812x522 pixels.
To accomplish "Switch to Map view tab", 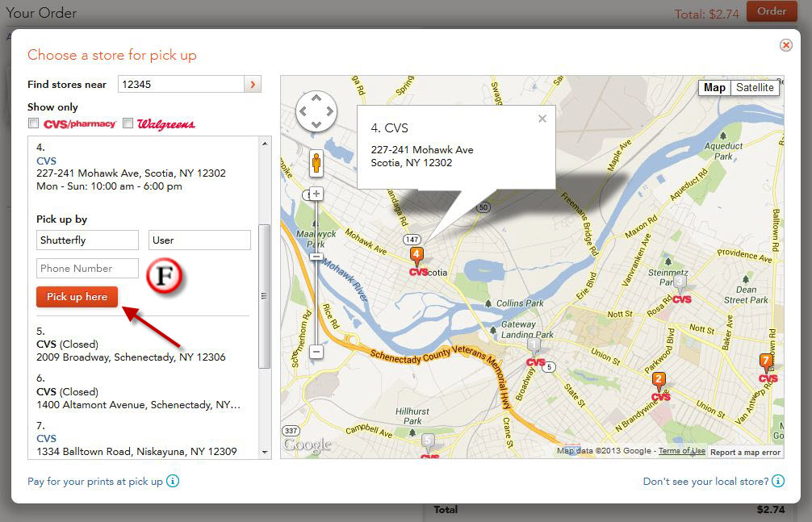I will point(714,88).
